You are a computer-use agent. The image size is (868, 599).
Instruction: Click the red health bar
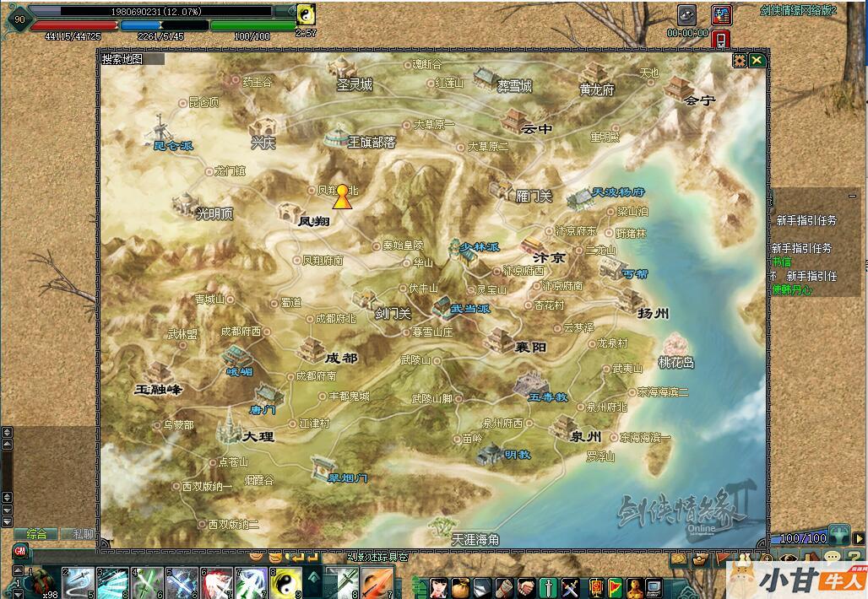point(73,25)
